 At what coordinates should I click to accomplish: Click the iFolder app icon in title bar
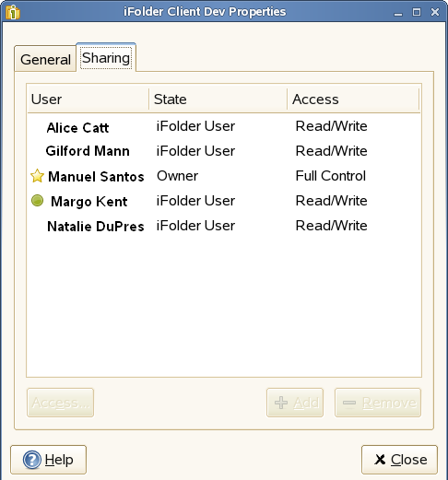click(x=13, y=12)
